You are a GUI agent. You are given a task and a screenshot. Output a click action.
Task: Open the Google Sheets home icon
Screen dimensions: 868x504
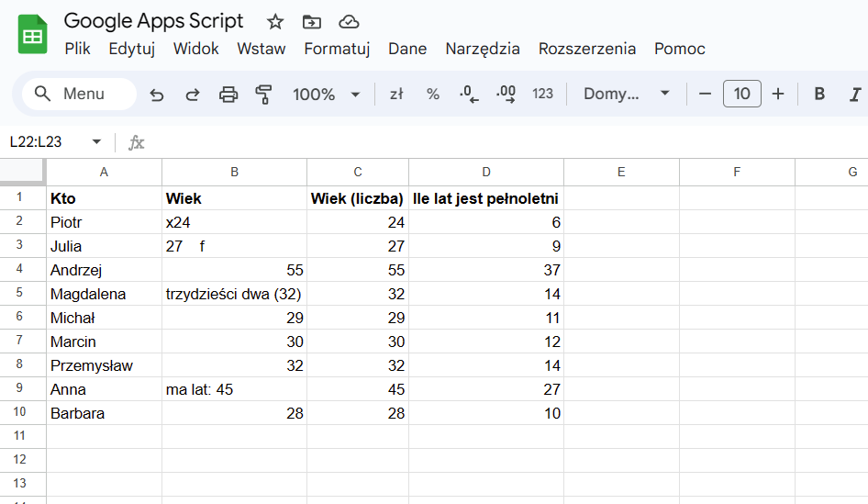32,35
